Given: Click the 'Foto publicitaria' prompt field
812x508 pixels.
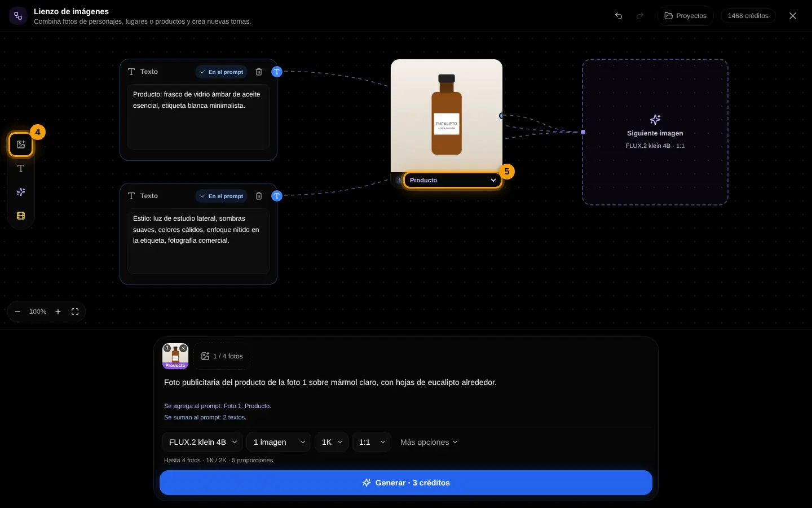Looking at the screenshot, I should pos(406,382).
